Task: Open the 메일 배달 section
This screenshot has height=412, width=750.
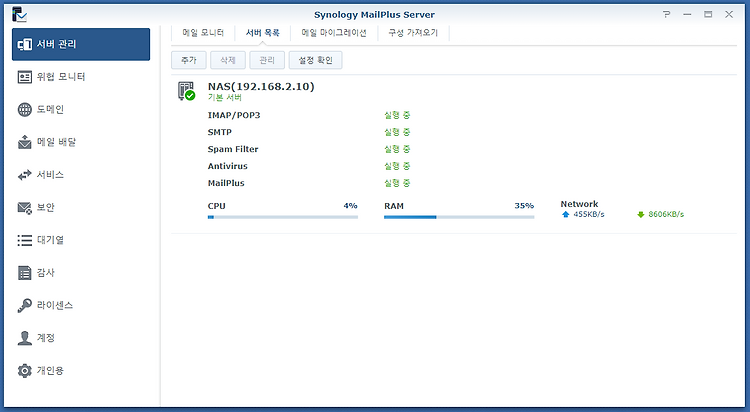Action: [x=81, y=142]
